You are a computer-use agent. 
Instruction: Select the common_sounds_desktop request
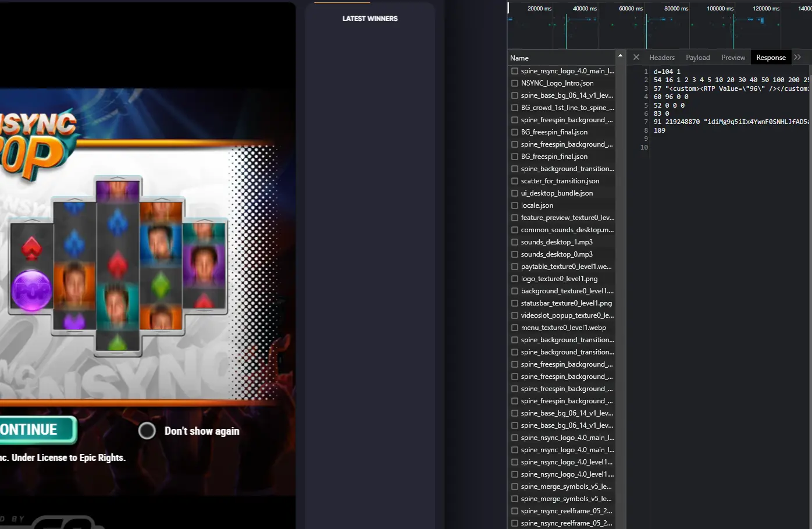tap(567, 230)
